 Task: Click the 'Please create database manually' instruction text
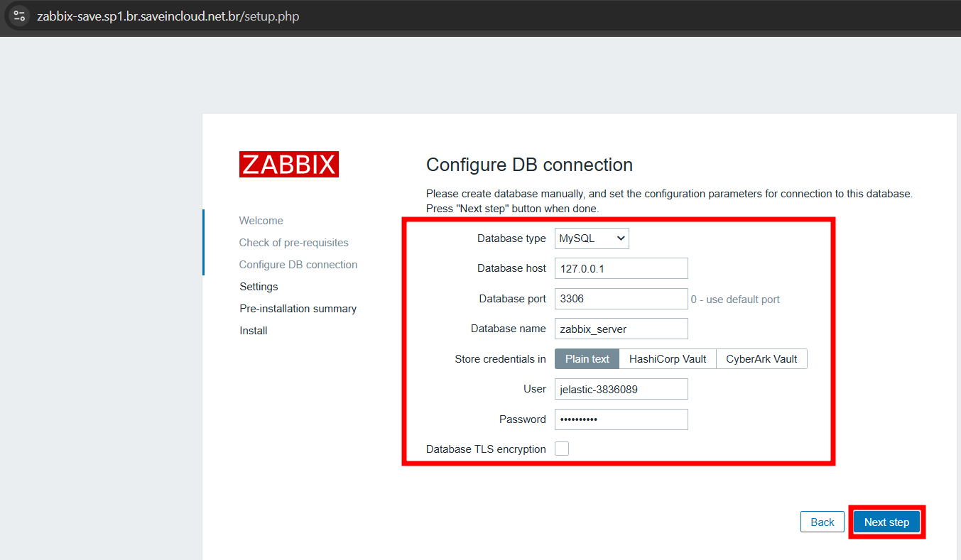point(669,201)
